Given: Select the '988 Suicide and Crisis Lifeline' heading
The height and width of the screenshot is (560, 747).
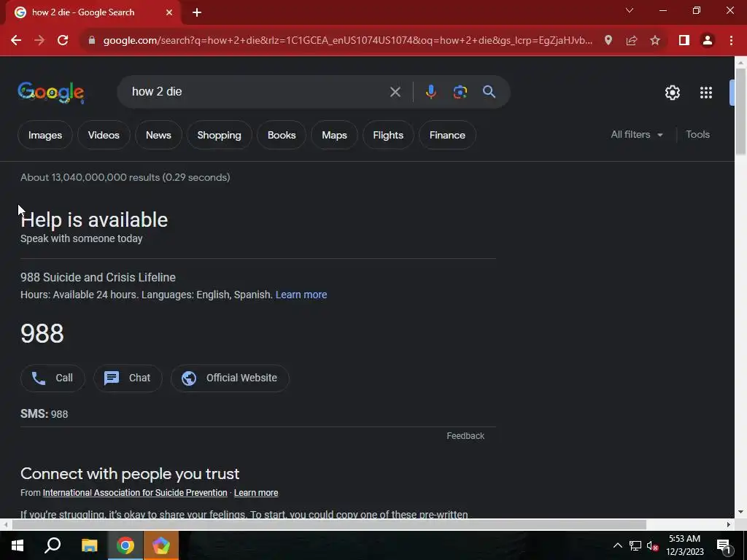Looking at the screenshot, I should (98, 277).
